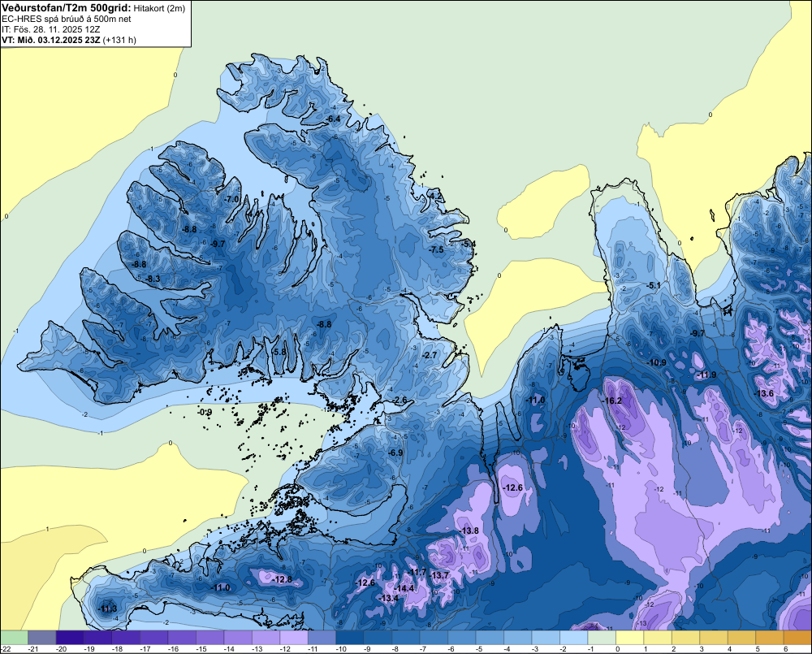Select the legend color swatch labeled 3
Image resolution: width=812 pixels, height=654 pixels.
coord(713,637)
